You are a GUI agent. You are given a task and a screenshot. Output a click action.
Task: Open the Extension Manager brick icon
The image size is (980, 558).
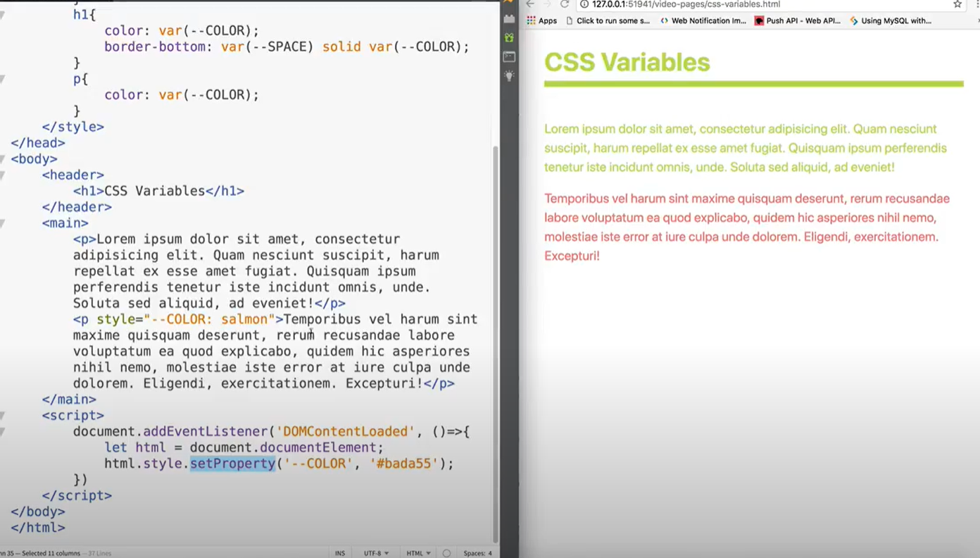click(x=509, y=19)
